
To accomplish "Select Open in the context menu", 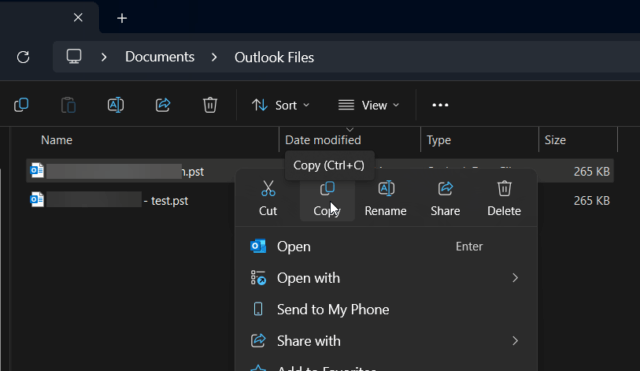I will coord(386,247).
